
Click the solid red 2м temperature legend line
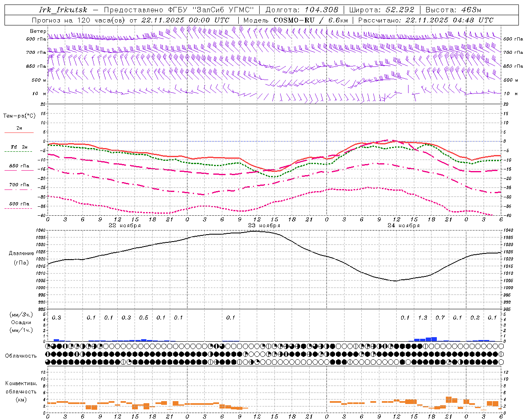click(x=19, y=132)
